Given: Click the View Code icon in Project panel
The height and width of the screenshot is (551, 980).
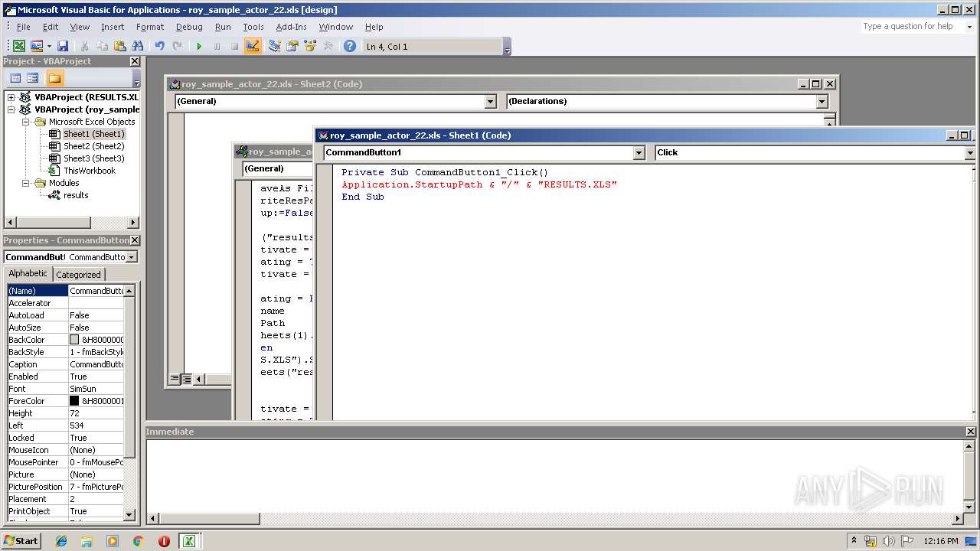Looking at the screenshot, I should (15, 78).
